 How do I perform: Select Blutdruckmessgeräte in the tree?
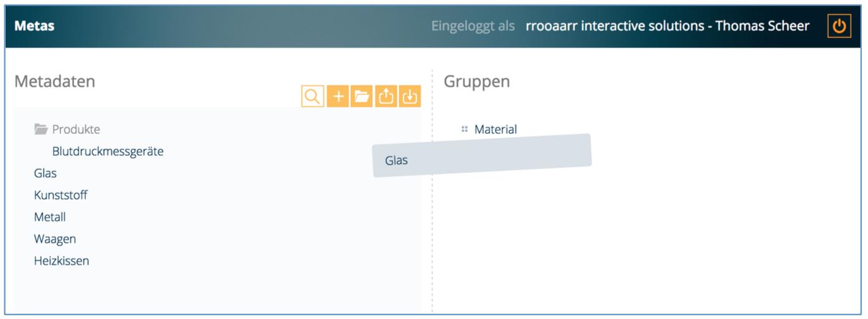pos(108,151)
